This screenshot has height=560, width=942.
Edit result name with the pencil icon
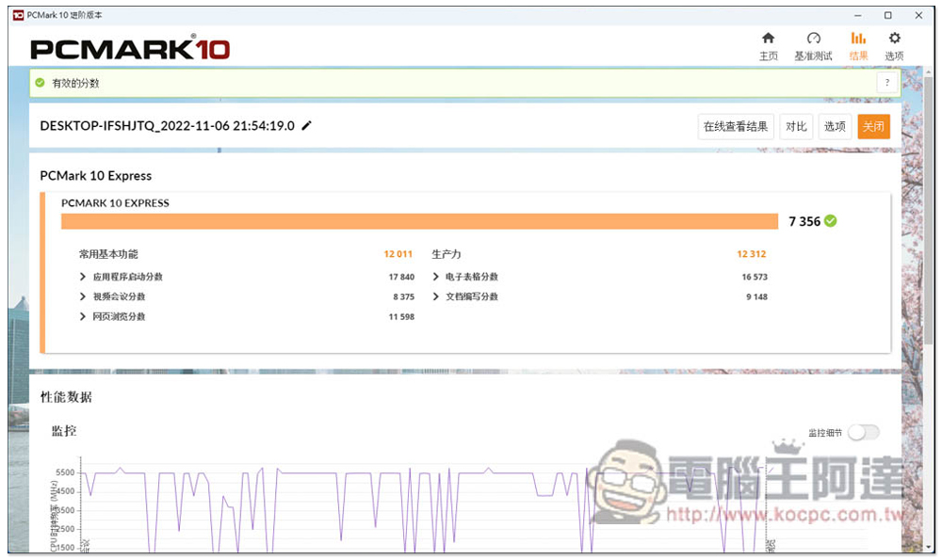click(x=306, y=125)
